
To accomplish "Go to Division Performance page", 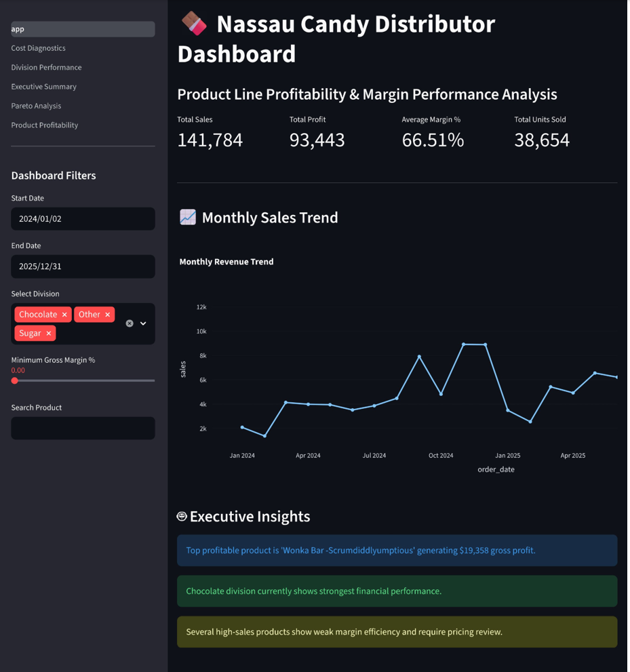I will pos(46,67).
